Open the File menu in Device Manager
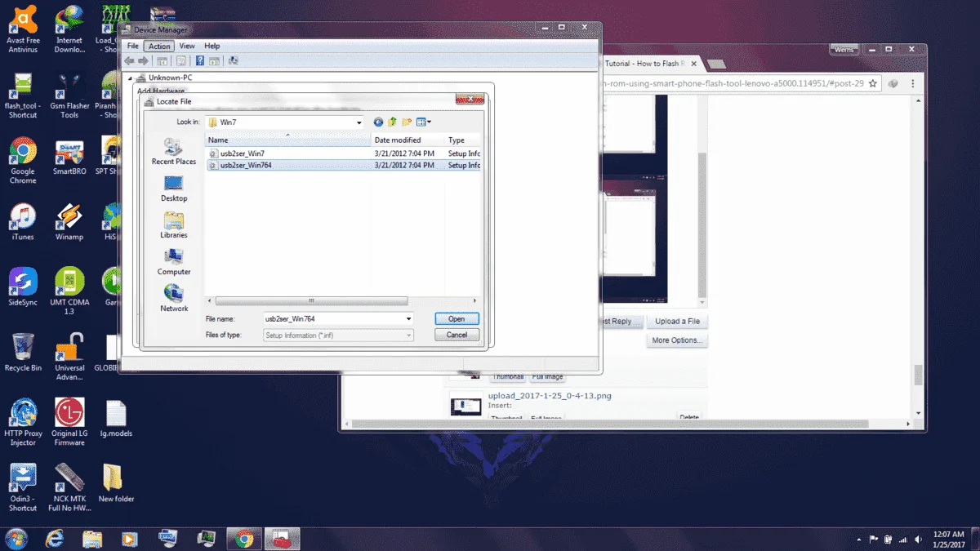980x551 pixels. coord(133,47)
